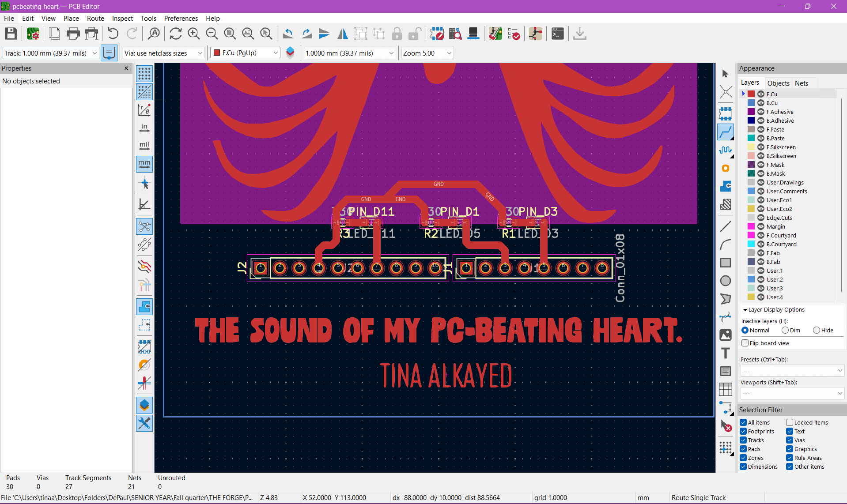Toggle visibility of the F.Silkscreen layer
The width and height of the screenshot is (847, 504).
(x=761, y=147)
